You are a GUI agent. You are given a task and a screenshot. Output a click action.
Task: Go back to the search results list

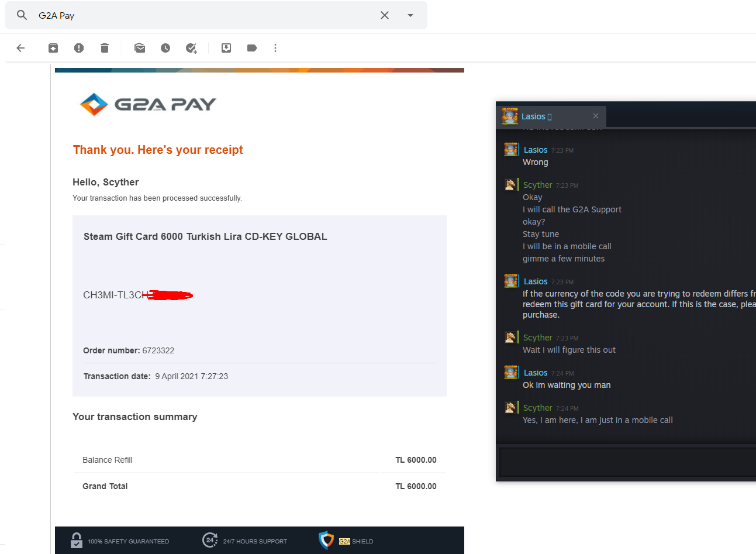[20, 48]
